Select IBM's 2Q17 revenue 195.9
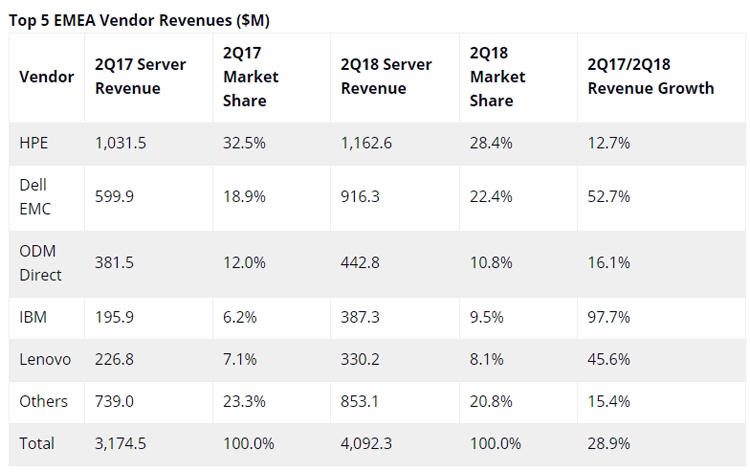Image resolution: width=750 pixels, height=472 pixels. [x=114, y=317]
